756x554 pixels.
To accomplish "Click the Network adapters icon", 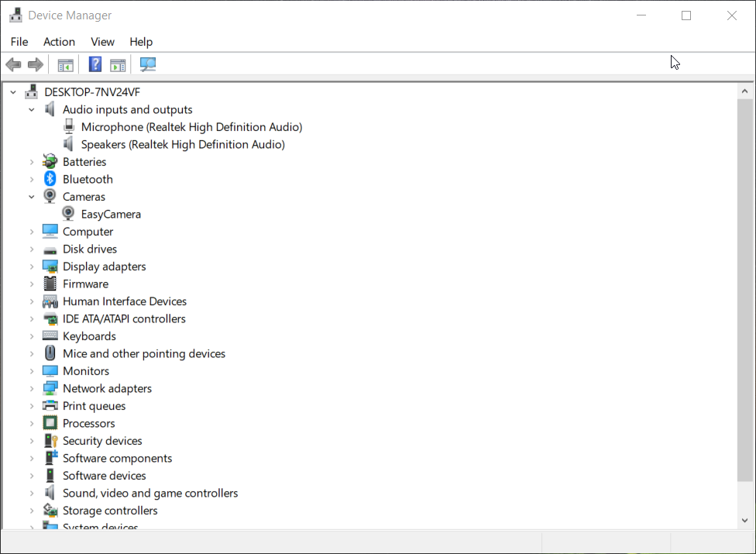I will (50, 388).
